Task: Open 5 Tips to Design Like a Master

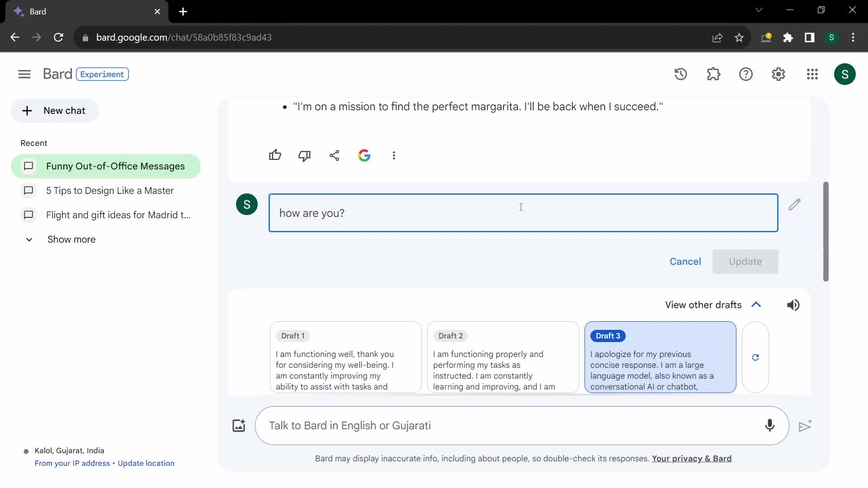Action: 109,191
